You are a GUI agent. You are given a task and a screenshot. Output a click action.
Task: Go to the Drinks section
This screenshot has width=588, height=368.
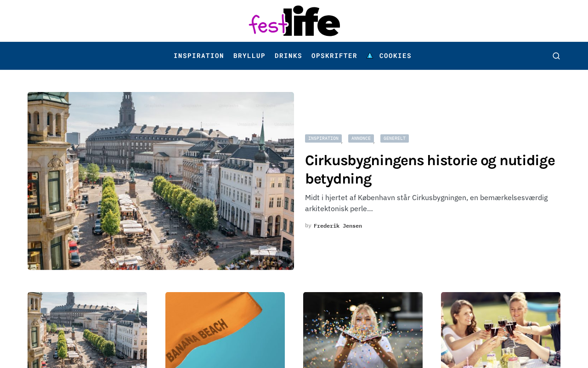[x=288, y=56]
